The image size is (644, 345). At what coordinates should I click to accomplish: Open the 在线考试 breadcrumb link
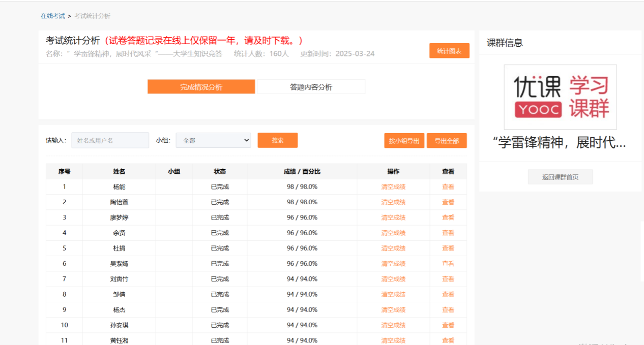(53, 16)
